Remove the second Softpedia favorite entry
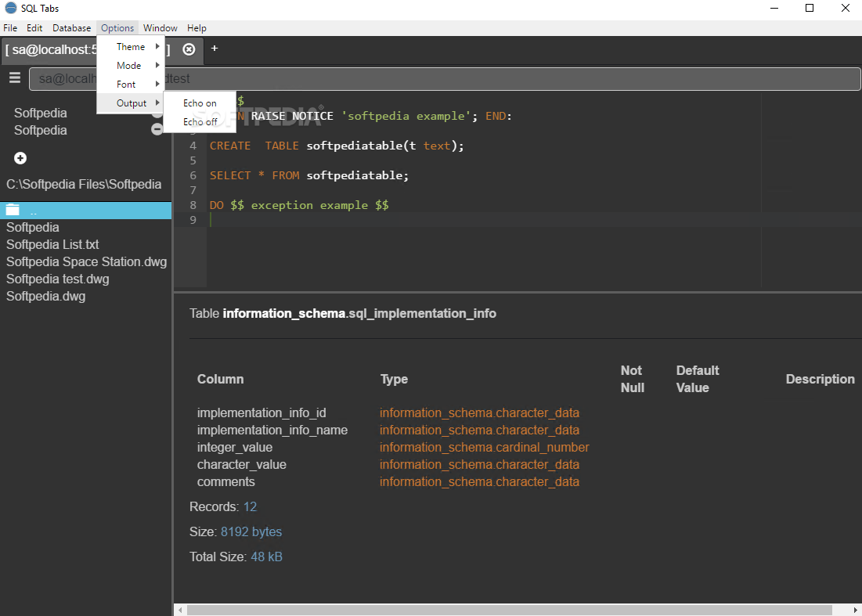 [x=157, y=129]
